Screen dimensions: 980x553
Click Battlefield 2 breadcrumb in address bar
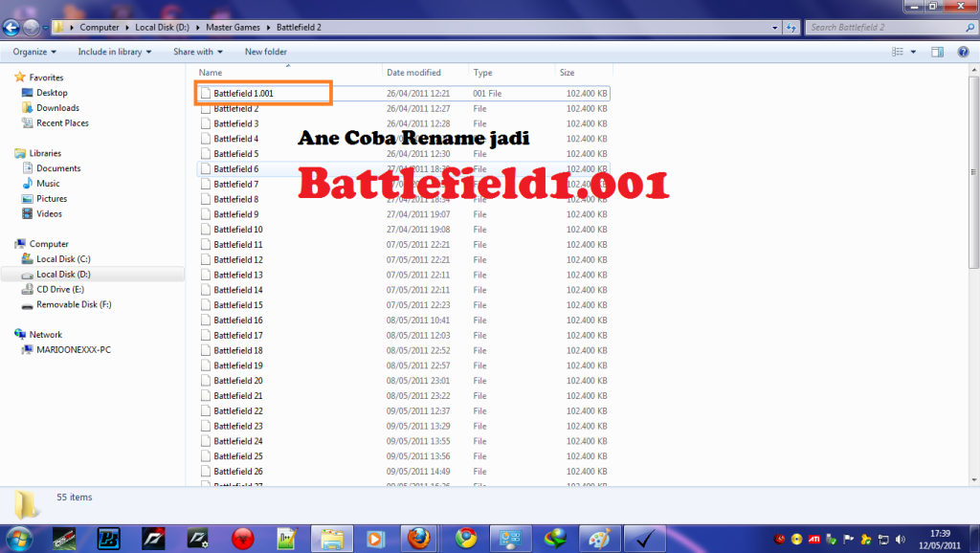(x=299, y=28)
